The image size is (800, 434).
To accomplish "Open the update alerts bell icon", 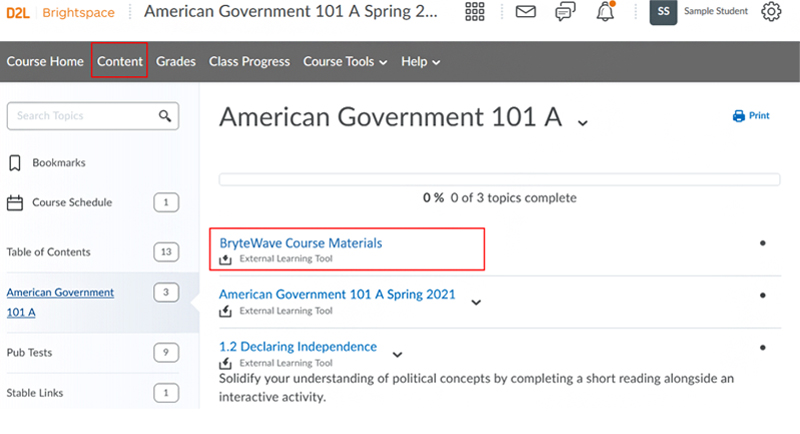I will click(x=606, y=11).
